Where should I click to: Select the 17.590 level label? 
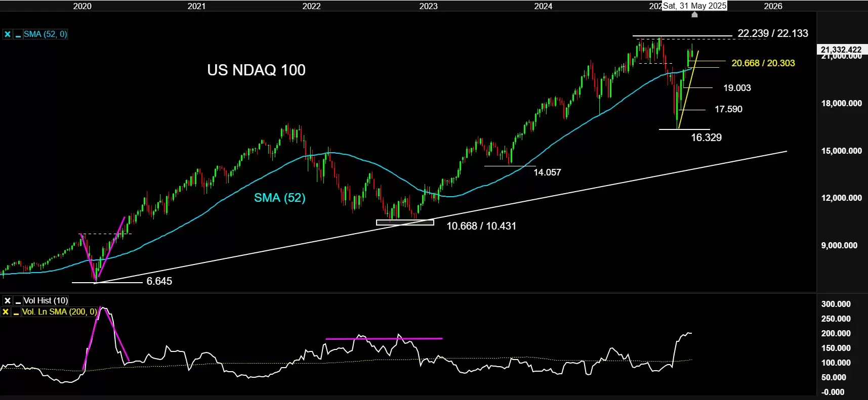728,109
